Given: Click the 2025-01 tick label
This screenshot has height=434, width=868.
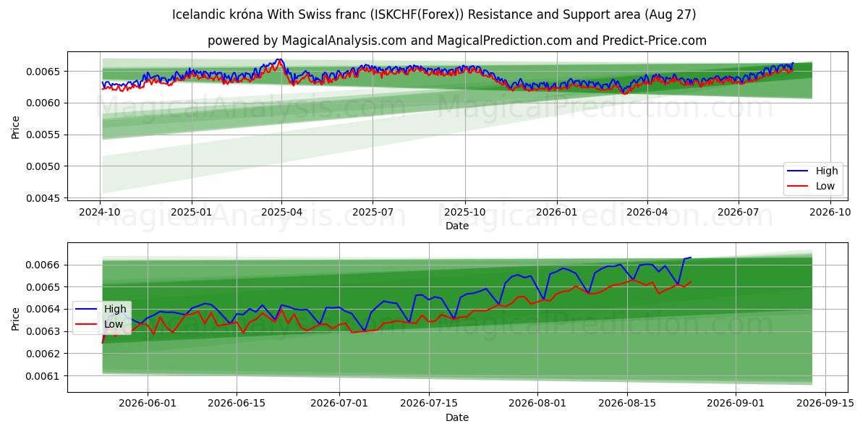Looking at the screenshot, I should click(192, 212).
